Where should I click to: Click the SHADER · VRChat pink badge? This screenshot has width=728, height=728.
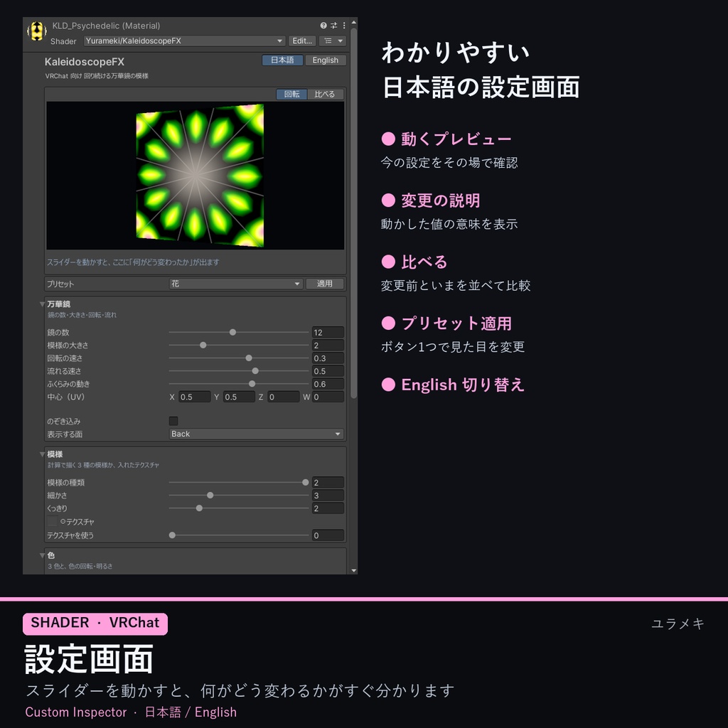click(x=95, y=623)
